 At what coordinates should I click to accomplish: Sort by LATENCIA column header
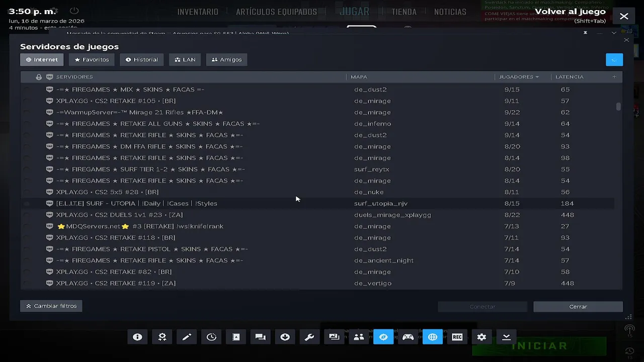[570, 77]
